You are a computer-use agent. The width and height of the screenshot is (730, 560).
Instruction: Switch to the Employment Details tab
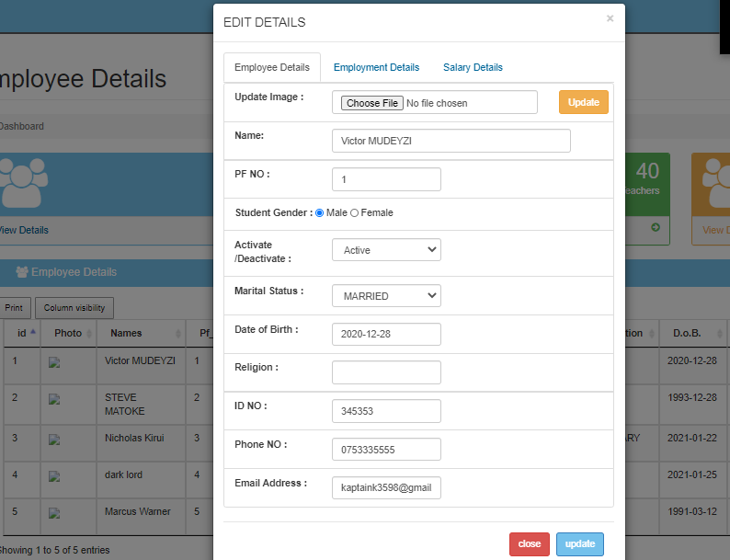click(376, 67)
